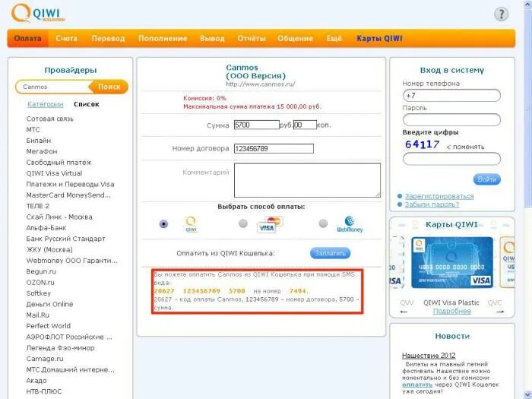Switch provider view to Категории
Image resolution: width=532 pixels, height=399 pixels.
click(x=45, y=104)
